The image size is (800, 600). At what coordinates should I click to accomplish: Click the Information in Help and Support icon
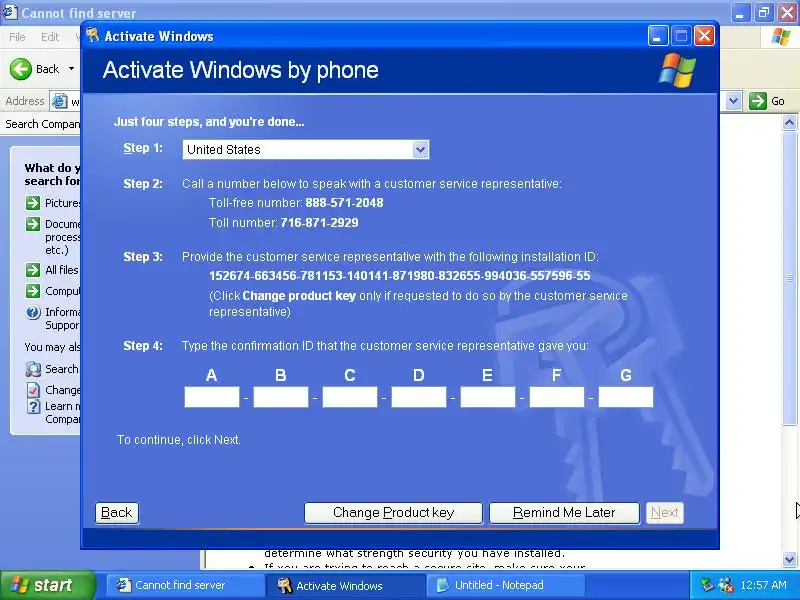click(x=33, y=312)
